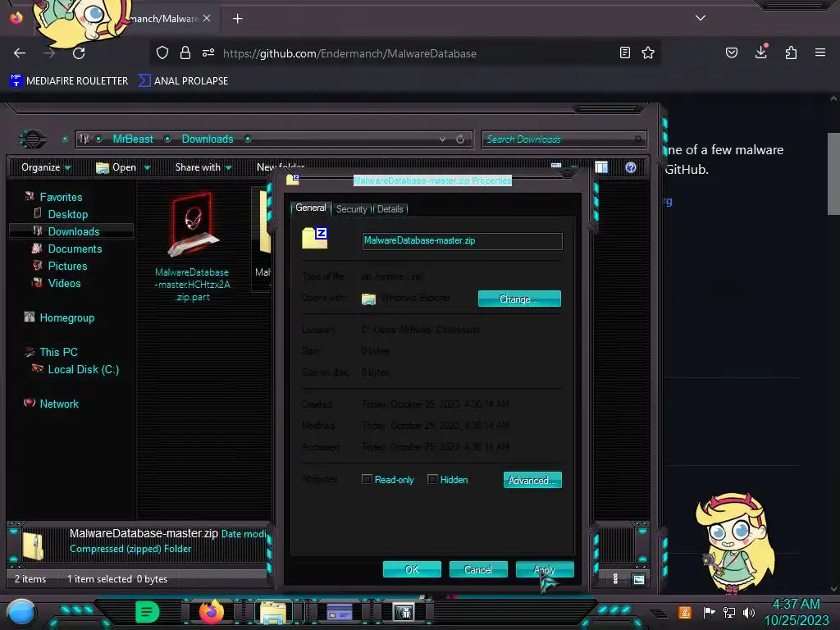Reload the GitHub page

click(x=79, y=53)
